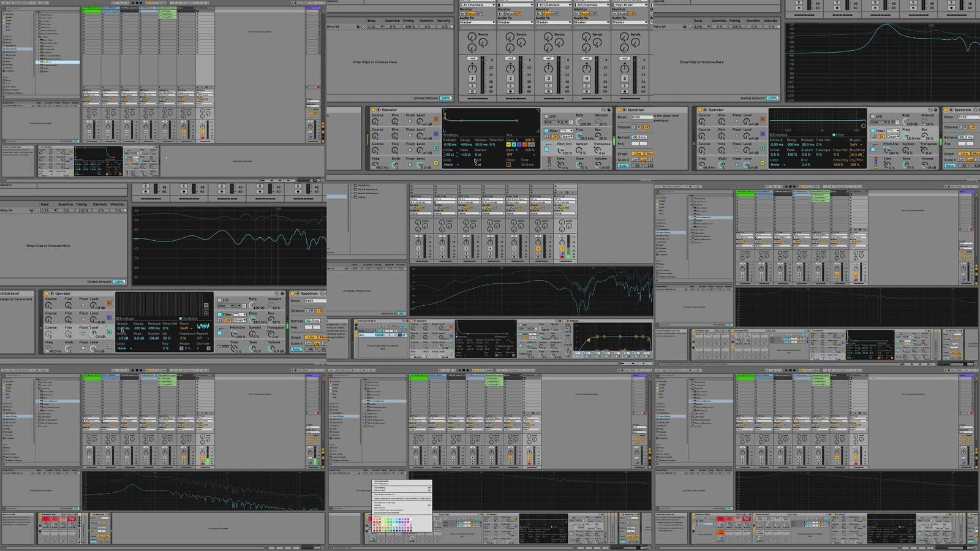Image resolution: width=980 pixels, height=551 pixels.
Task: Toggle track 3's numbered Track Activator button
Action: click(548, 78)
